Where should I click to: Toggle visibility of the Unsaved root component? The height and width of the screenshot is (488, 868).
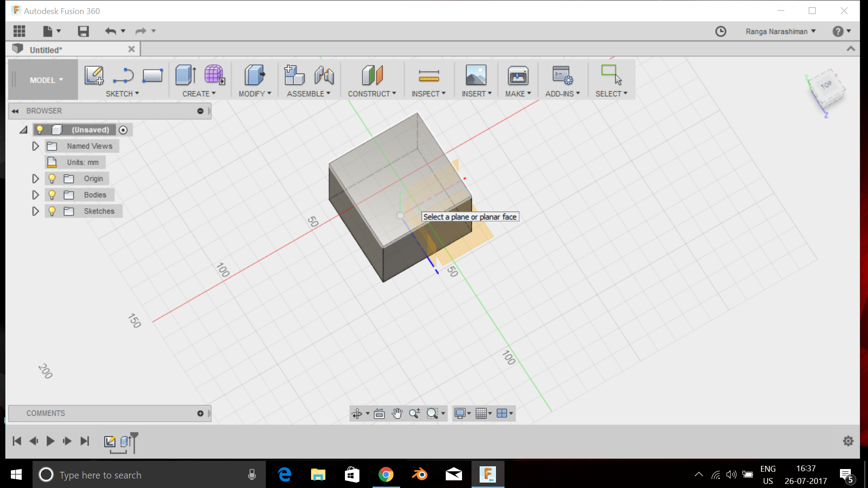[x=40, y=130]
